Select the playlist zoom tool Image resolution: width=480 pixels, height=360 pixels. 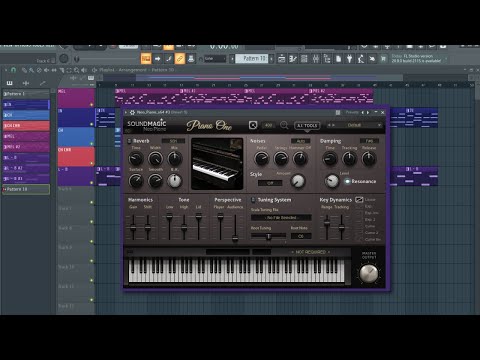(x=77, y=70)
